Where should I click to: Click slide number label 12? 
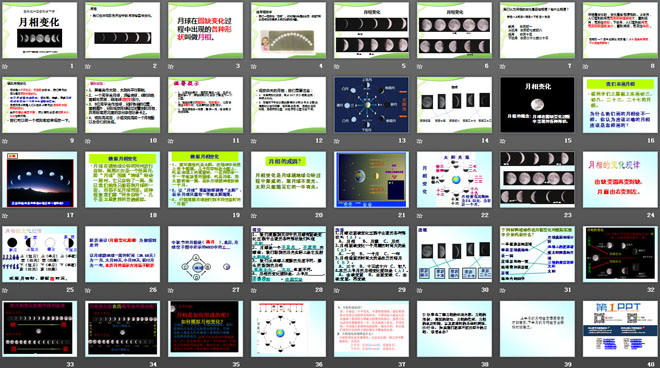[319, 141]
